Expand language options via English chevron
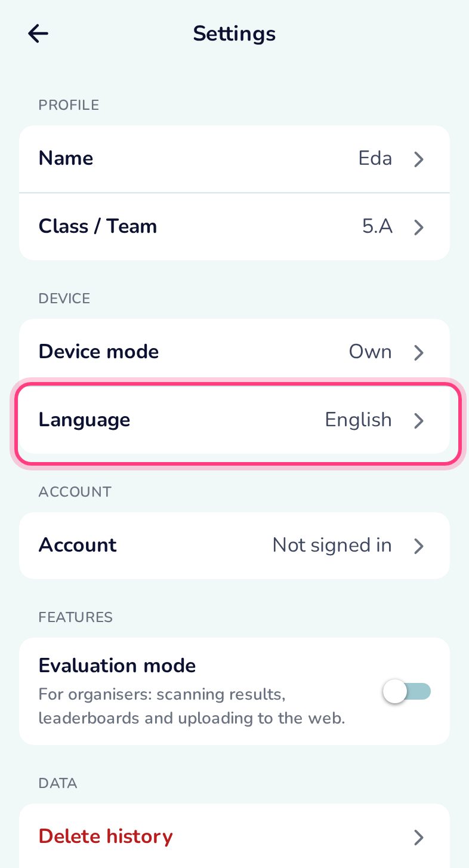469x868 pixels. [x=419, y=421]
